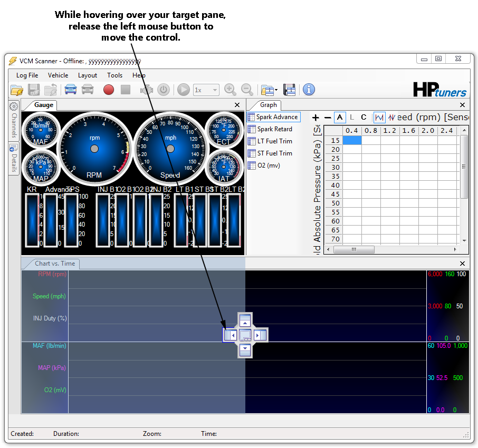
Task: Open the 1x playback speed dropdown
Action: pyautogui.click(x=206, y=90)
